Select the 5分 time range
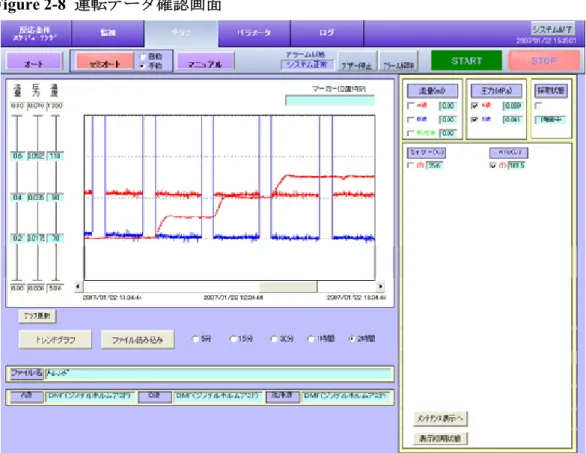This screenshot has width=586, height=453. coord(195,339)
